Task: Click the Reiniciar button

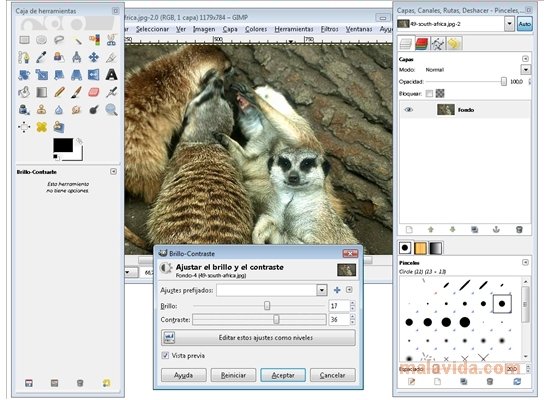Action: tap(233, 375)
